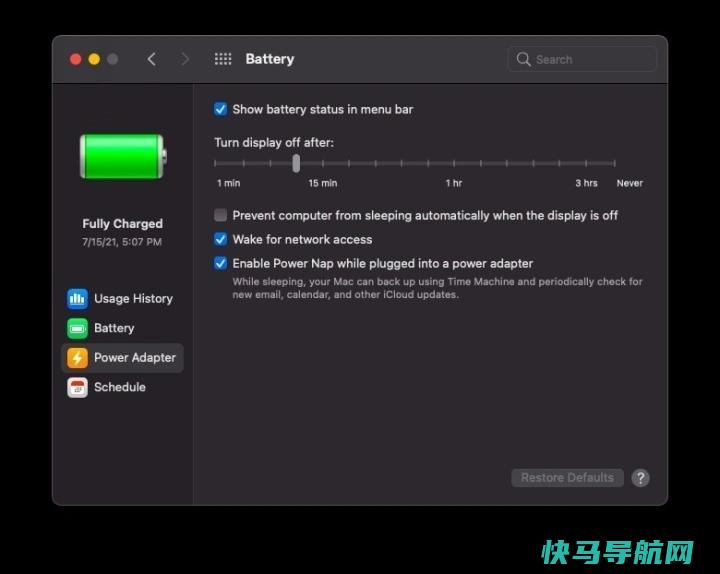
Task: Switch to Usage History pane
Action: [x=134, y=299]
